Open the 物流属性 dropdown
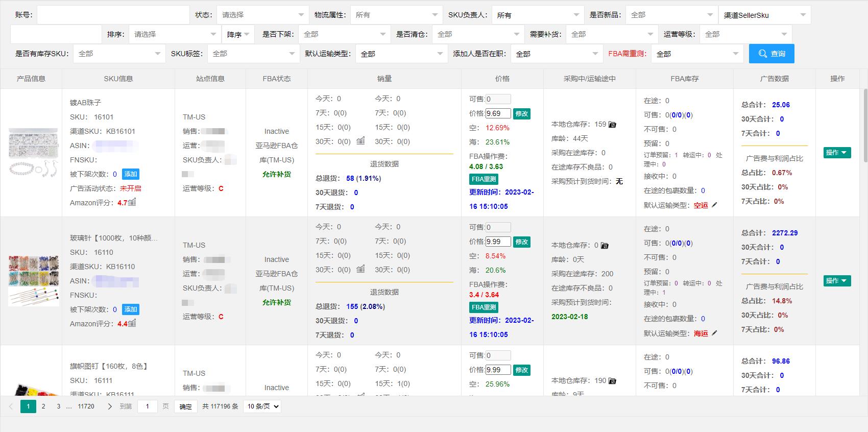Image resolution: width=868 pixels, height=432 pixels. click(x=397, y=15)
